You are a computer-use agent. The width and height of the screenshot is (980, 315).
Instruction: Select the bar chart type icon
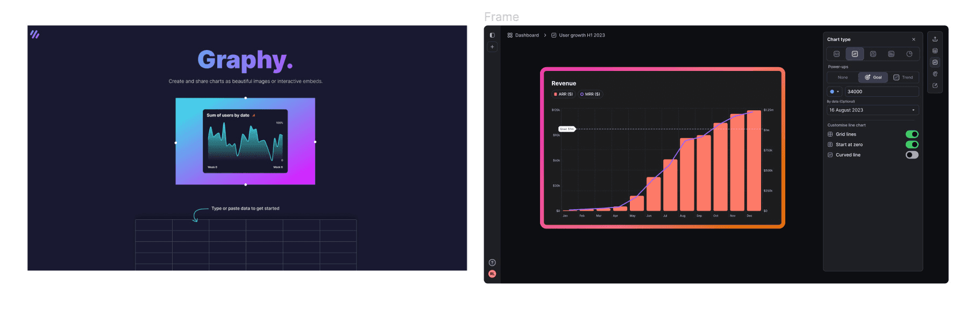pos(836,54)
